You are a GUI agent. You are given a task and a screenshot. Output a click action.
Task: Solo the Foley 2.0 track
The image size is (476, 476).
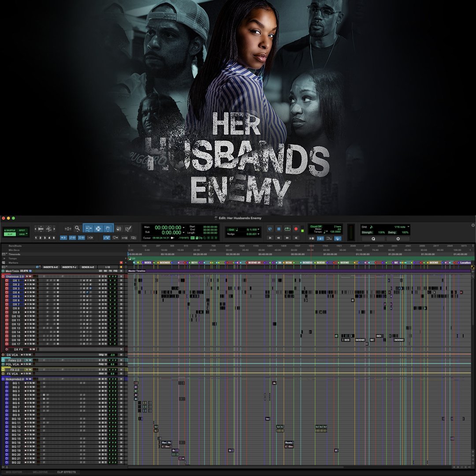27,361
